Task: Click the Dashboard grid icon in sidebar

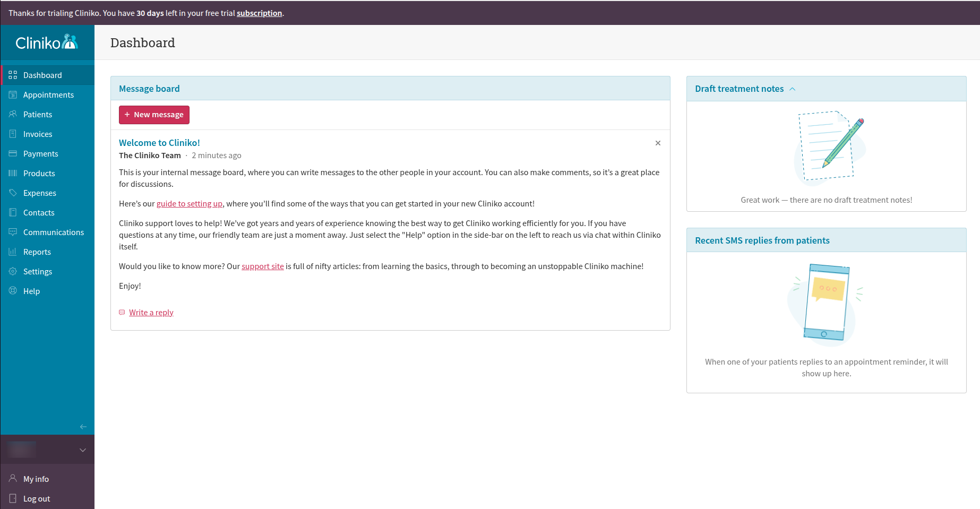Action: [x=13, y=75]
